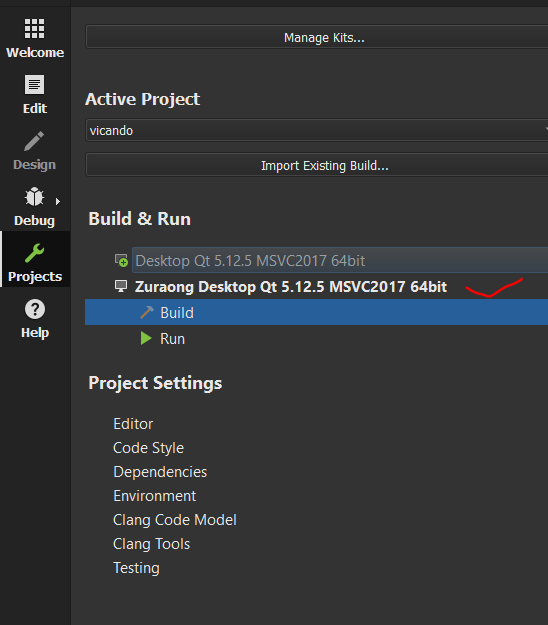Open the Welcome mode grid icon
548x625 pixels.
tap(34, 29)
